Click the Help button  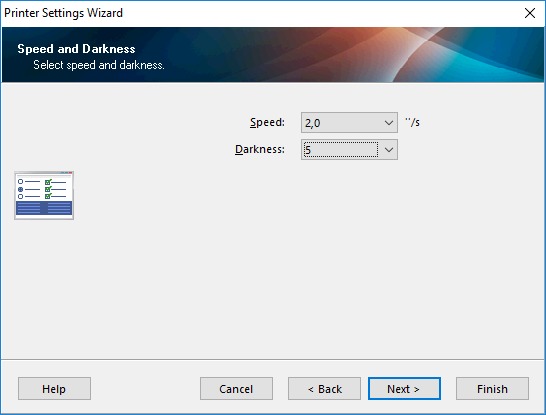[54, 389]
